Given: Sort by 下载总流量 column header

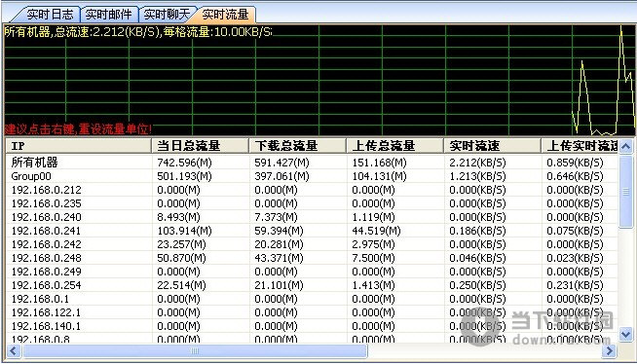Looking at the screenshot, I should pyautogui.click(x=298, y=146).
